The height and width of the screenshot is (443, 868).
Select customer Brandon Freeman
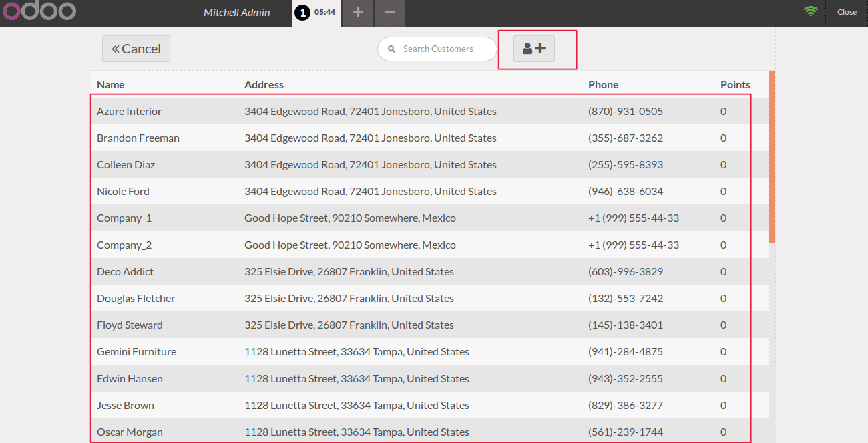click(x=429, y=138)
